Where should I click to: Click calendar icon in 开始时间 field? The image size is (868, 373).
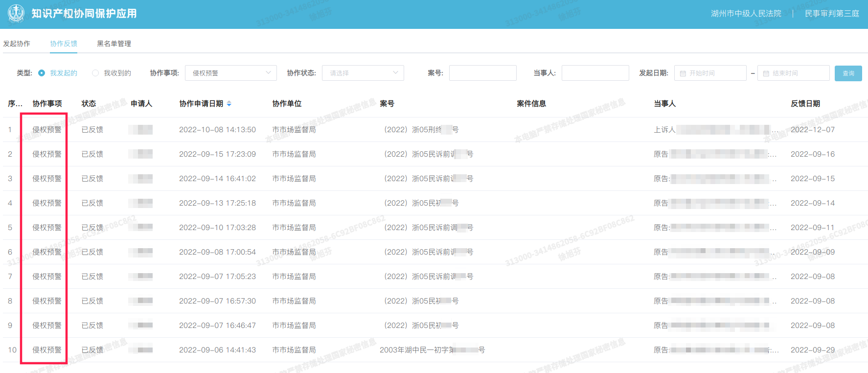click(x=683, y=73)
